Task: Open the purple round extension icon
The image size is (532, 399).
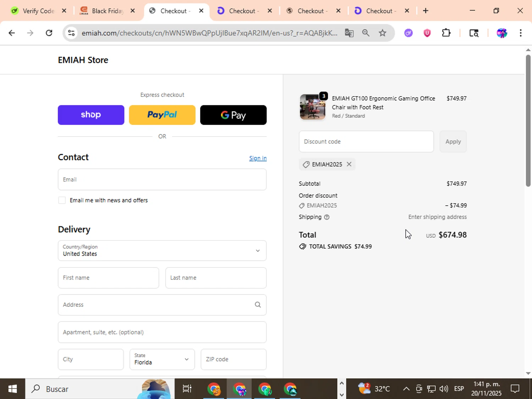Action: (x=409, y=33)
